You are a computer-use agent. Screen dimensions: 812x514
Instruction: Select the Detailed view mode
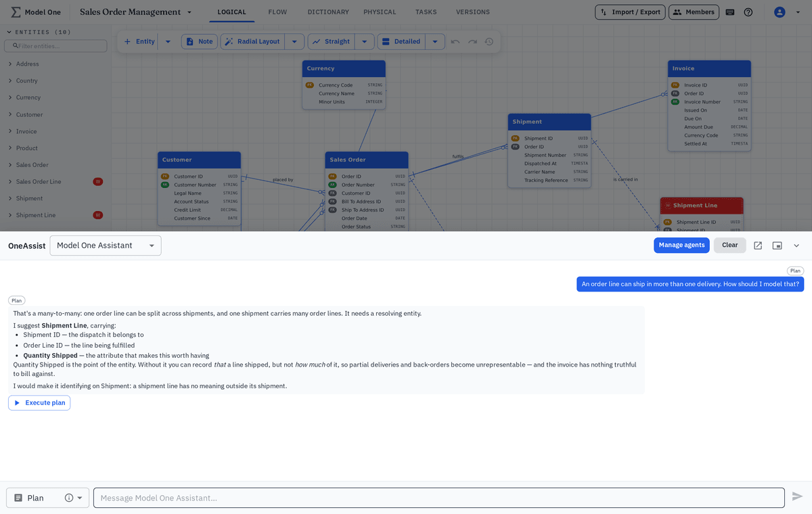tap(401, 41)
